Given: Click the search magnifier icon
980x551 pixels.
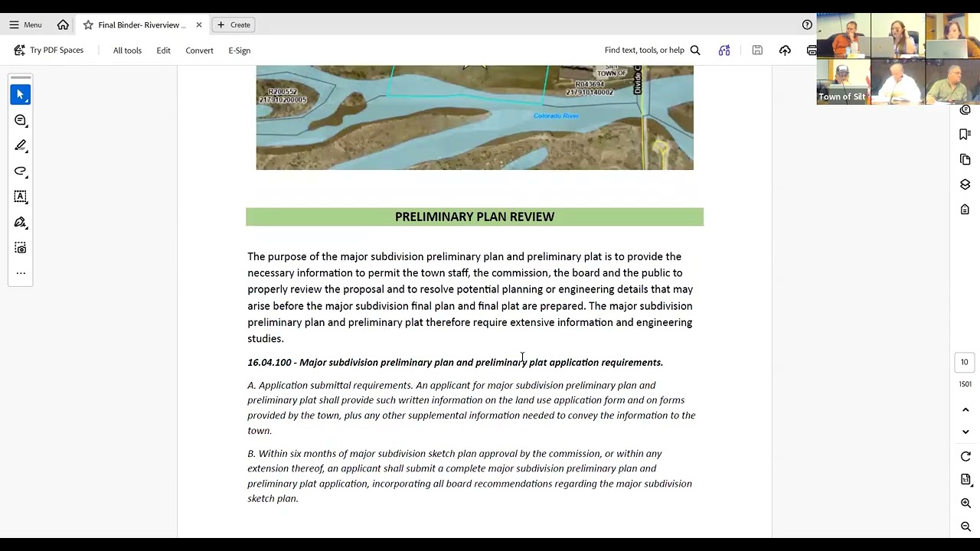Looking at the screenshot, I should [695, 51].
